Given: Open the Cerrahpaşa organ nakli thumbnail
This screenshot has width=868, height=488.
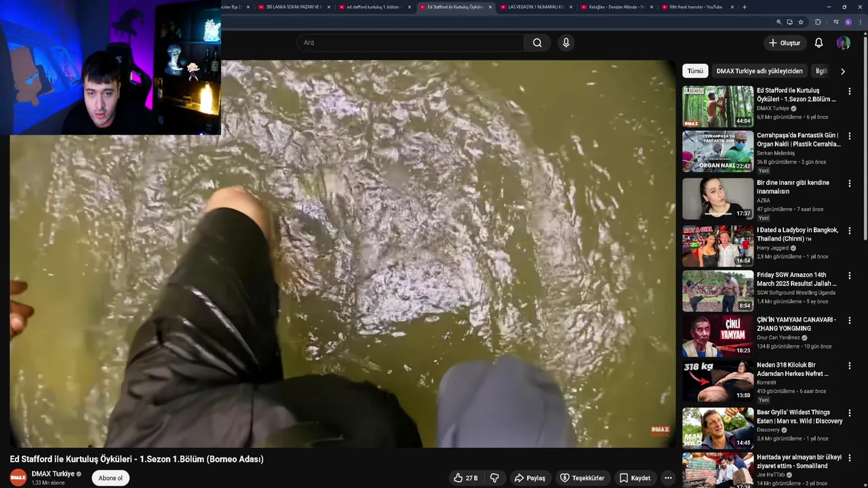Looking at the screenshot, I should (717, 151).
